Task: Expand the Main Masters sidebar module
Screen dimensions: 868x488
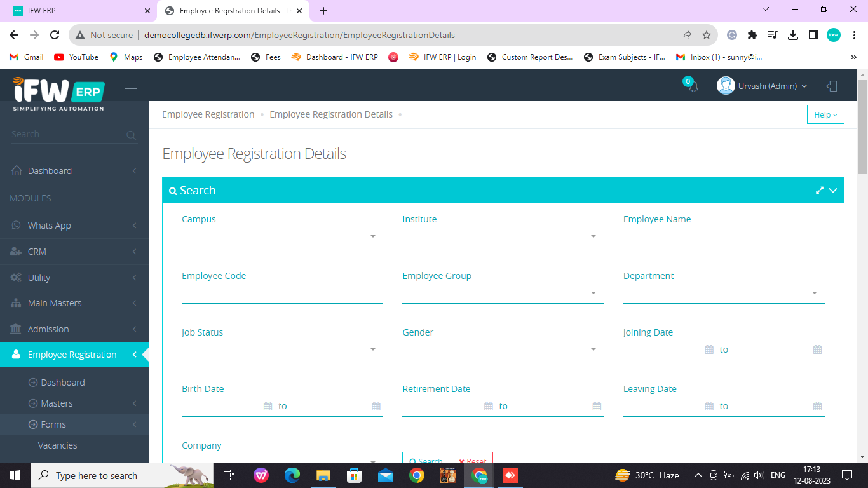Action: coord(74,303)
